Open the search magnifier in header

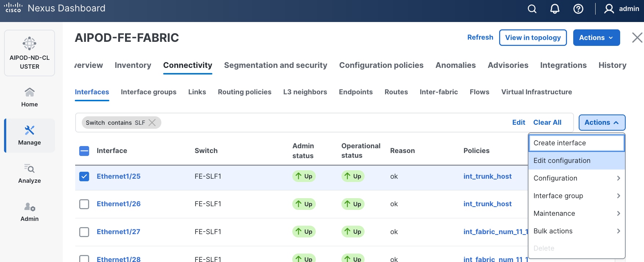(x=532, y=9)
